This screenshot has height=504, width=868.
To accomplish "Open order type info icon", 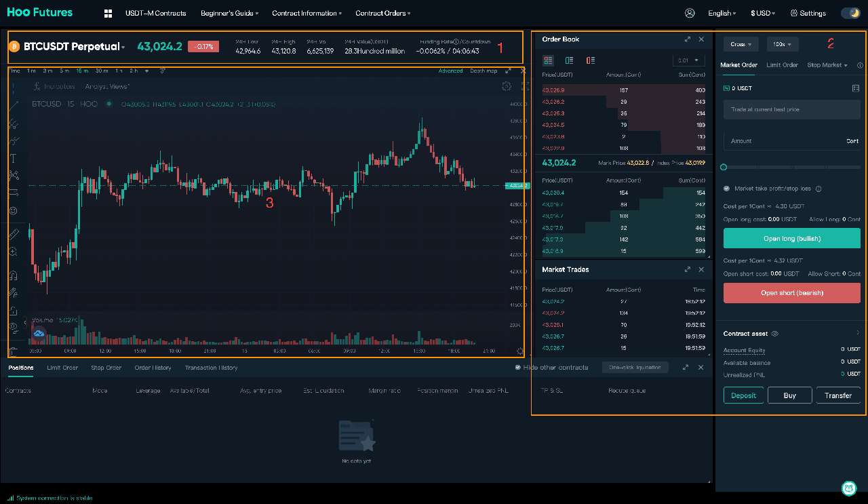I will pos(860,65).
